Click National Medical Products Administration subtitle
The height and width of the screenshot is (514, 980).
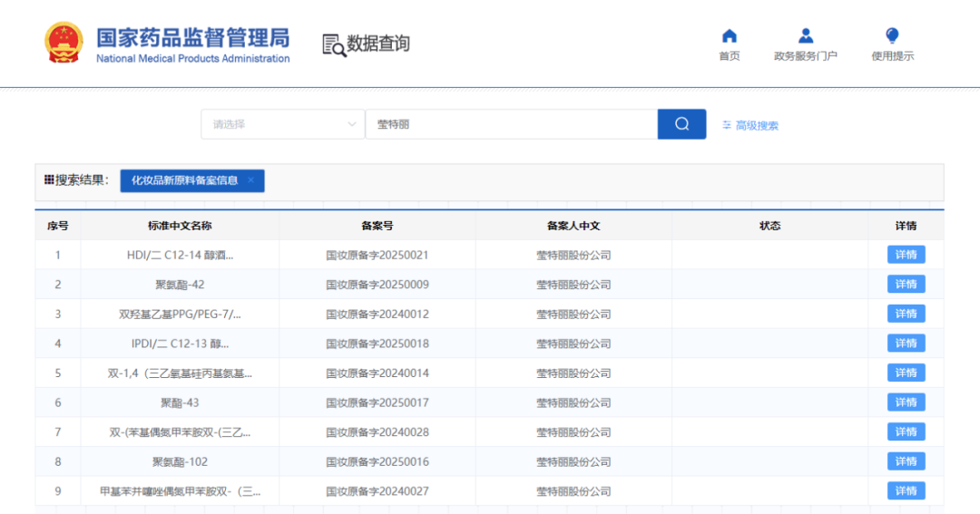pos(193,59)
